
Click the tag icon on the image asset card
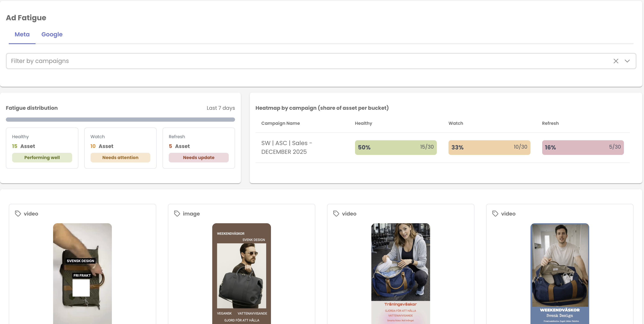tap(177, 214)
